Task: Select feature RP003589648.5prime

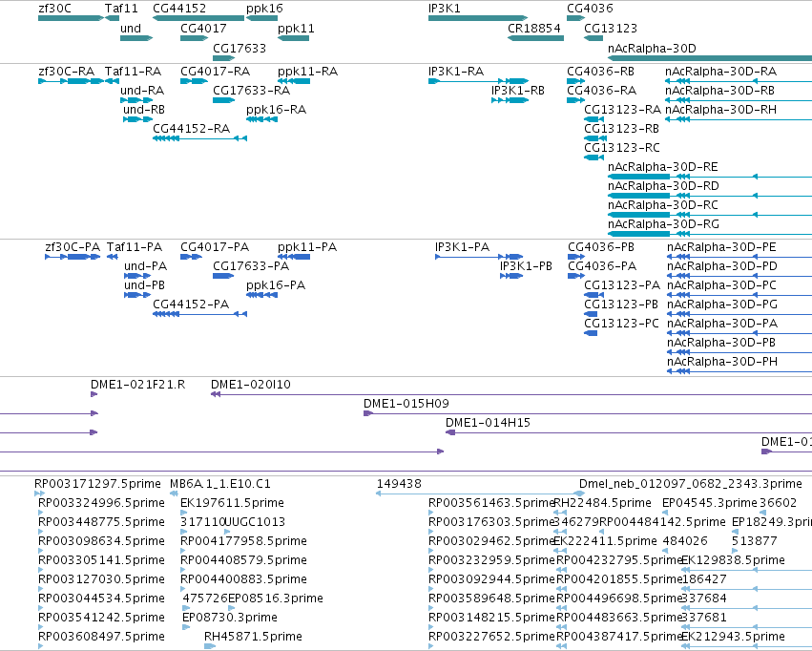Action: point(431,608)
